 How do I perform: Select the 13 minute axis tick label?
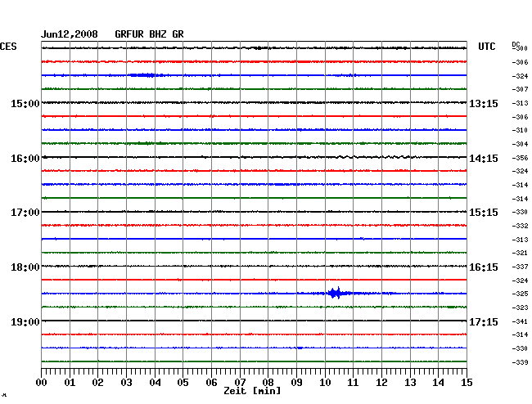[x=410, y=383]
